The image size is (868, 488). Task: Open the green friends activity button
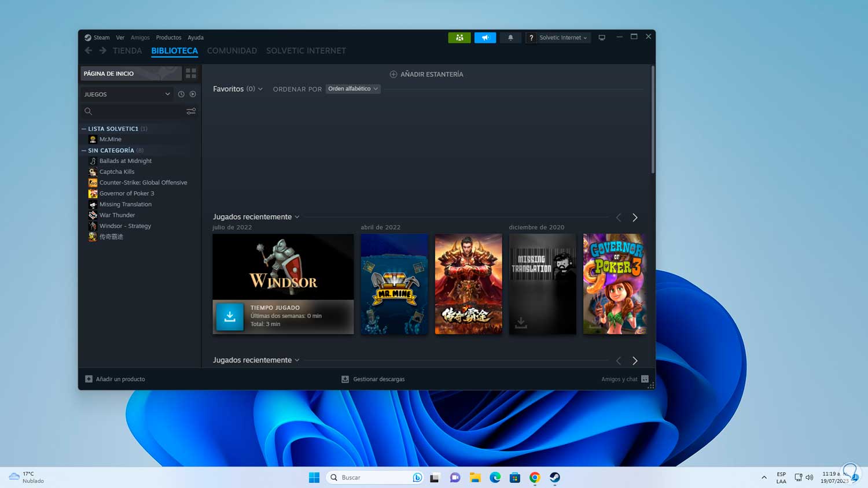click(x=459, y=38)
